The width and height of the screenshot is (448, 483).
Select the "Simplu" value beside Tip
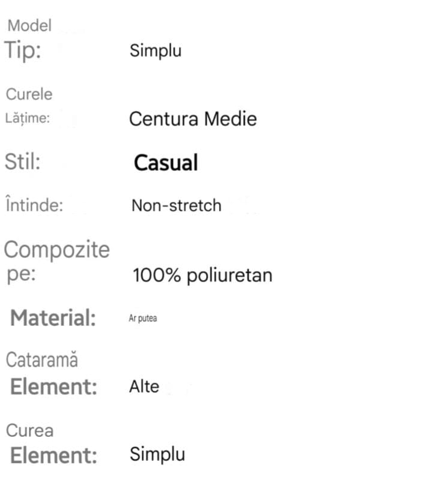tap(155, 51)
